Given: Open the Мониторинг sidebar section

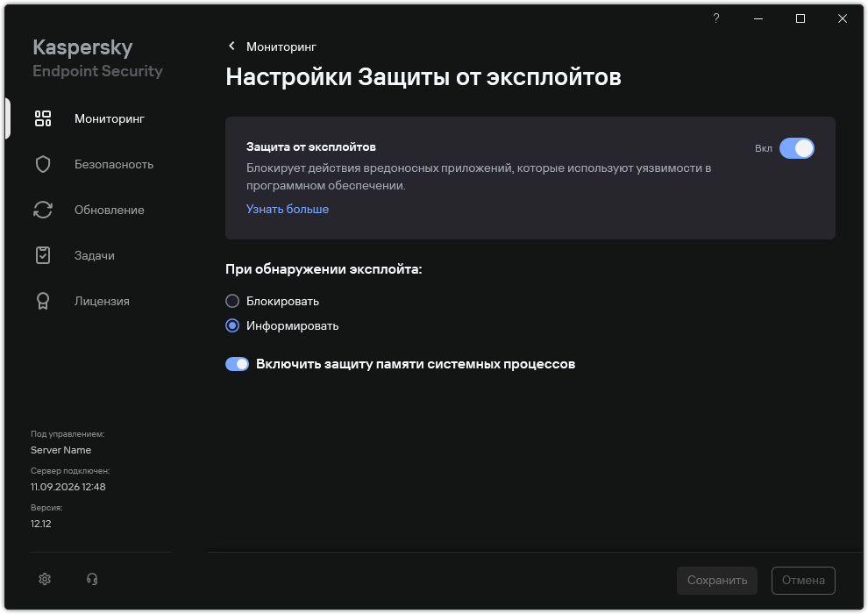Looking at the screenshot, I should click(x=110, y=118).
